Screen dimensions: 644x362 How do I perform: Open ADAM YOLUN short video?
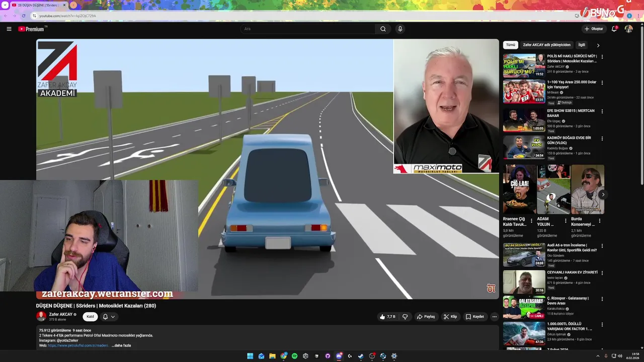tap(553, 189)
